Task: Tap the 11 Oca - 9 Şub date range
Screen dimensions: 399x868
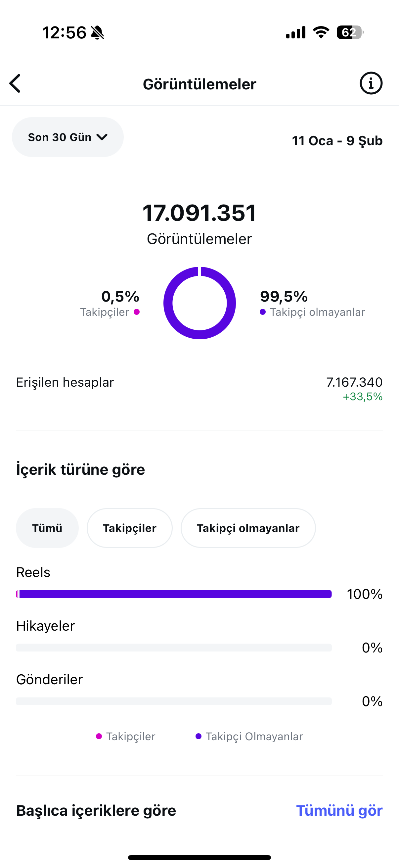Action: (337, 141)
